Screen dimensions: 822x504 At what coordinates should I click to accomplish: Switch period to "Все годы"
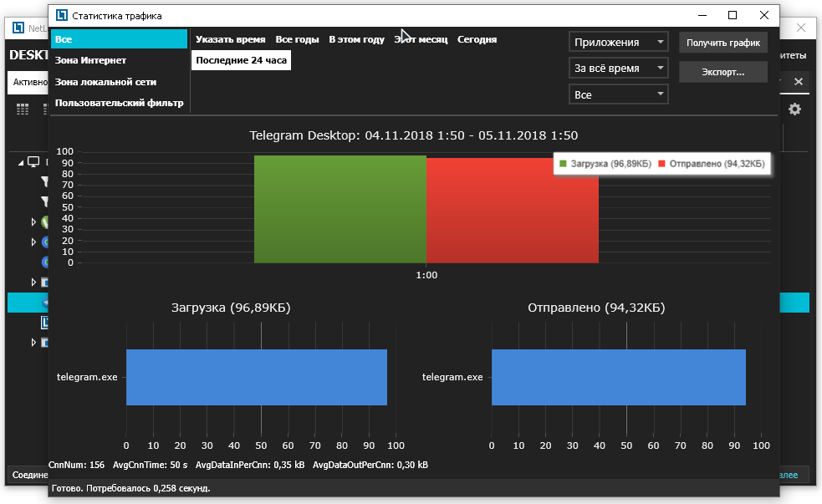[297, 39]
